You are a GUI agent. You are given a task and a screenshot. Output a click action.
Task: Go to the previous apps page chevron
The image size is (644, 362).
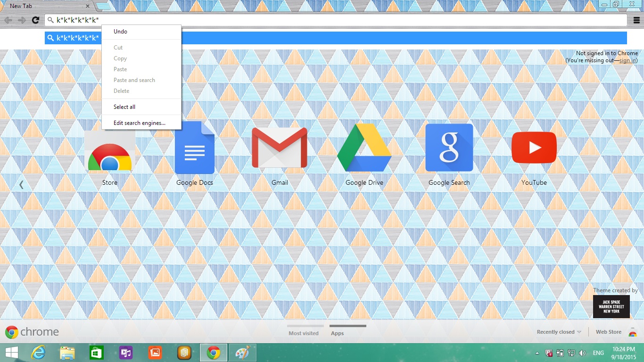click(x=21, y=184)
